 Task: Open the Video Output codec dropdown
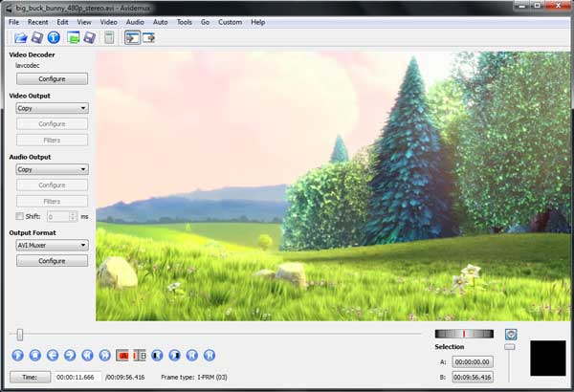pos(52,108)
